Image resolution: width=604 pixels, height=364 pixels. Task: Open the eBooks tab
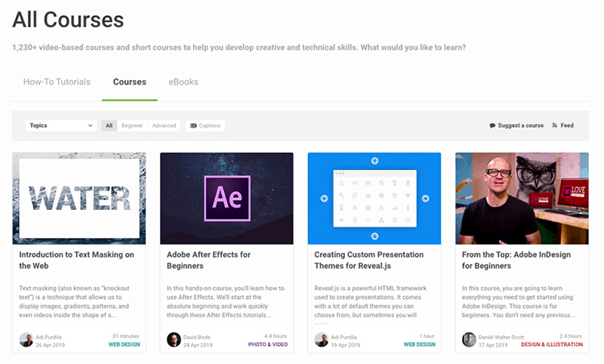point(183,82)
